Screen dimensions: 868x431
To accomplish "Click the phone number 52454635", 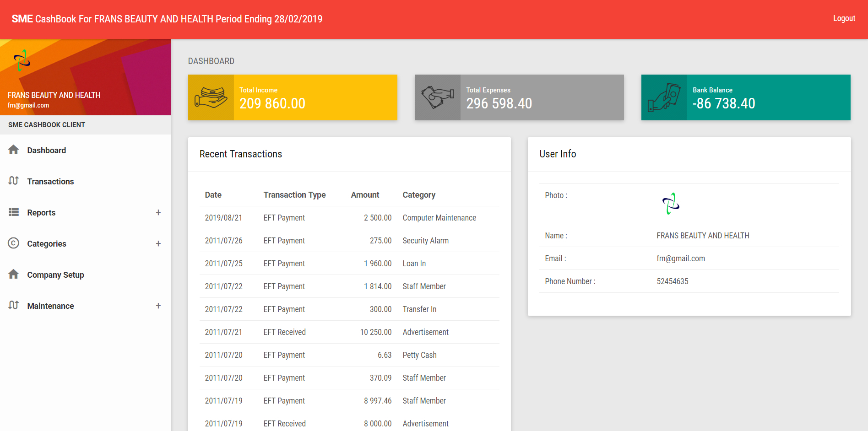I will [x=673, y=281].
